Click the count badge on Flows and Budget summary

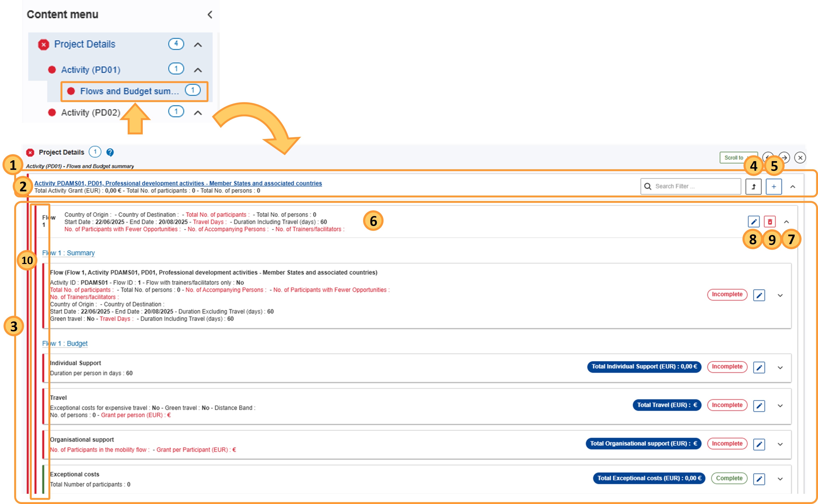click(193, 90)
